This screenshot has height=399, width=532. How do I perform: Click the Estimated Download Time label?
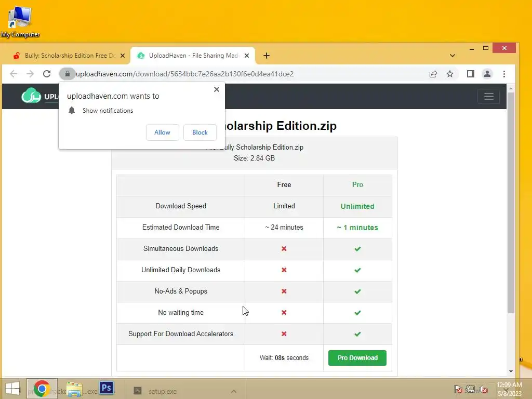pyautogui.click(x=181, y=228)
